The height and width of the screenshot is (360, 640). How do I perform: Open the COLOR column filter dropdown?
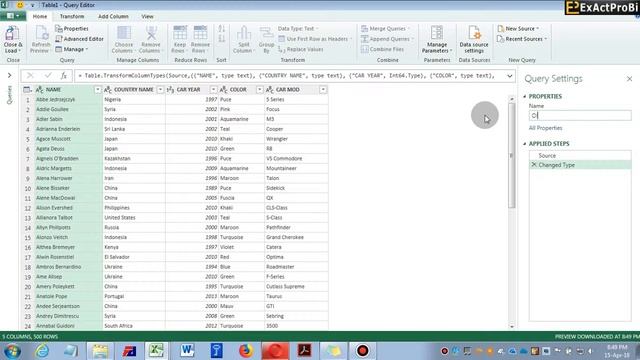(x=260, y=89)
